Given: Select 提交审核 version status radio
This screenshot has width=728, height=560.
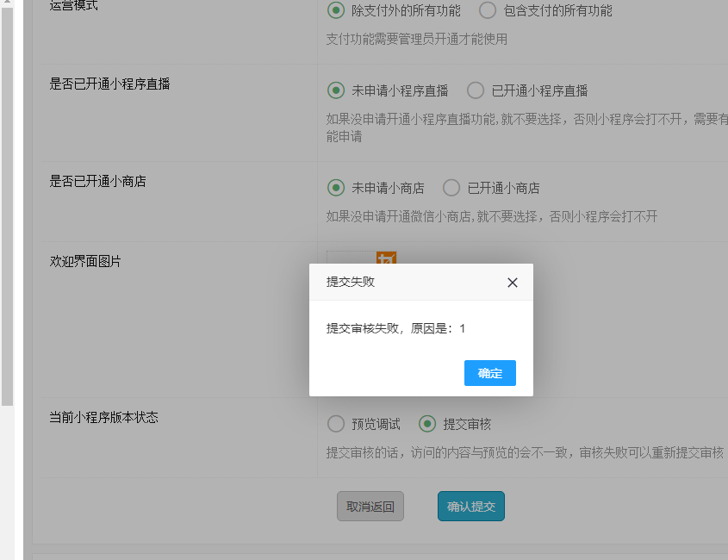Looking at the screenshot, I should [x=427, y=424].
